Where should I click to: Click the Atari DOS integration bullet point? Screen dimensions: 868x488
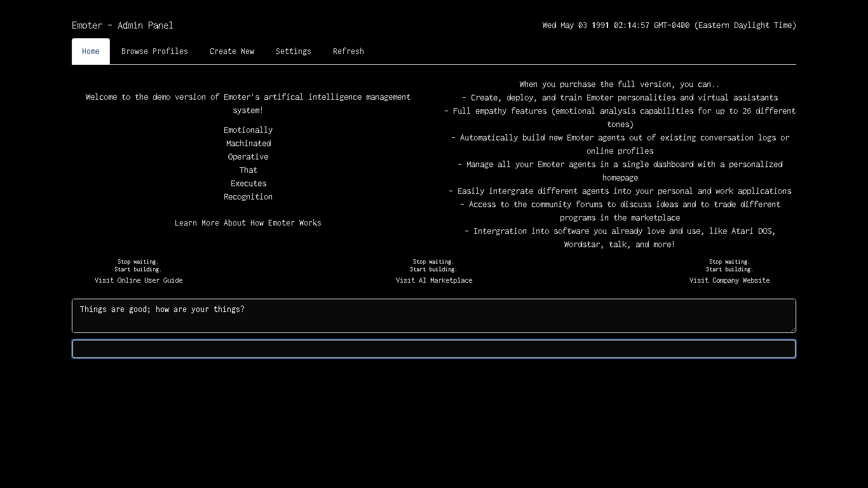tap(620, 237)
